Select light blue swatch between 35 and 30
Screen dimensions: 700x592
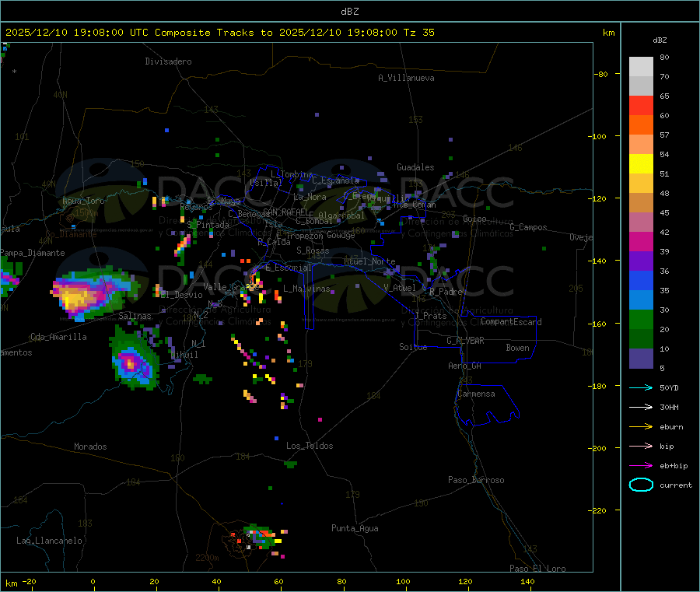(x=641, y=300)
